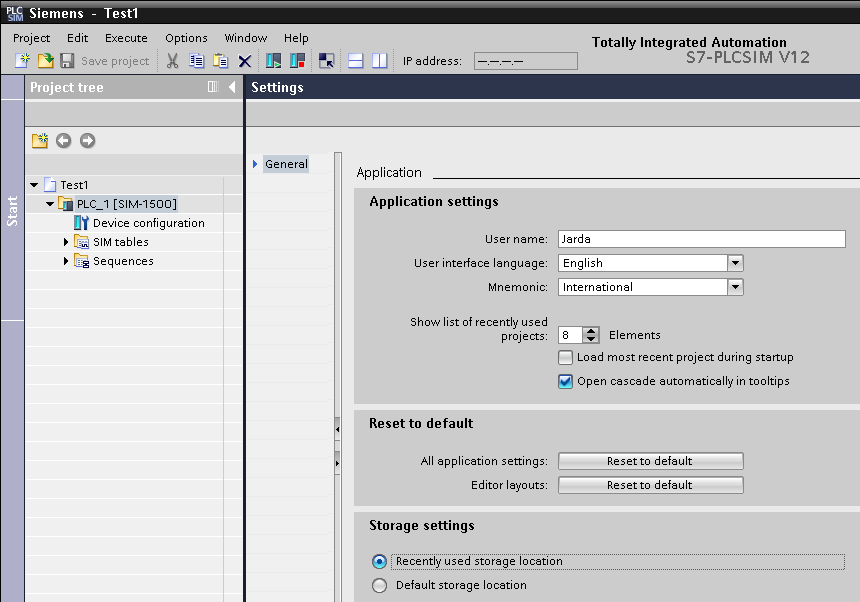Expand the Sequences node
This screenshot has width=860, height=602.
pyautogui.click(x=66, y=261)
